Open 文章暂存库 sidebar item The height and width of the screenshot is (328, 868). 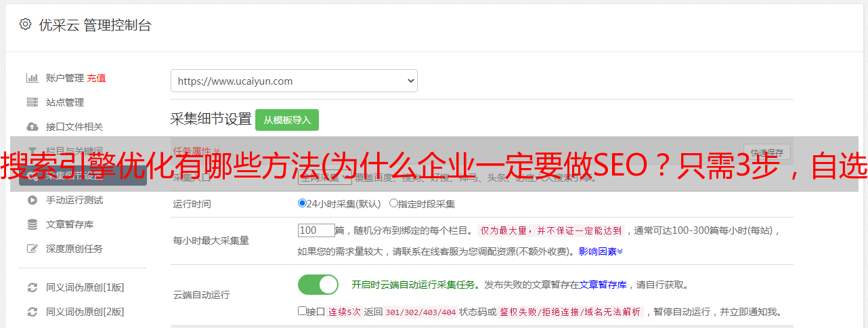pyautogui.click(x=70, y=224)
